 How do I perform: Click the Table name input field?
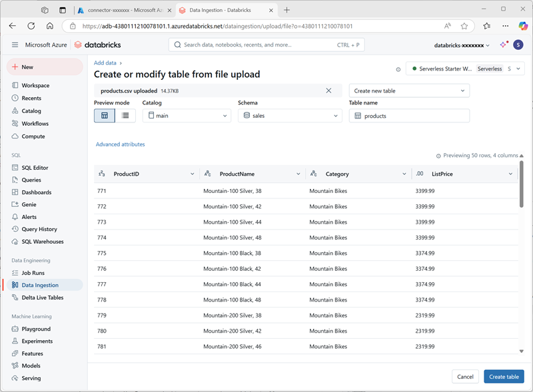[x=409, y=116]
